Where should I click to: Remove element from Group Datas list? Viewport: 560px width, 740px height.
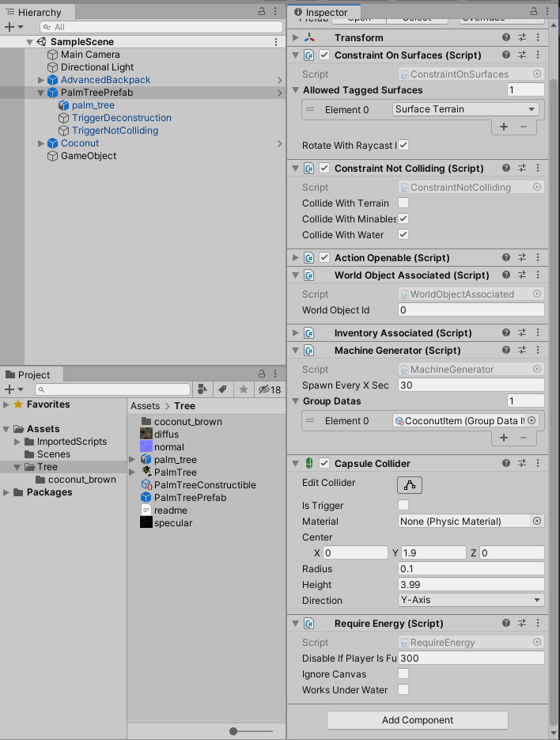523,438
